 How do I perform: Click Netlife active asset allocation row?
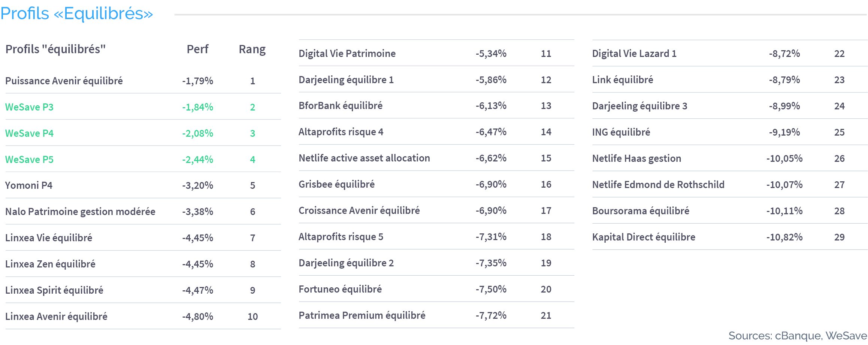click(436, 158)
